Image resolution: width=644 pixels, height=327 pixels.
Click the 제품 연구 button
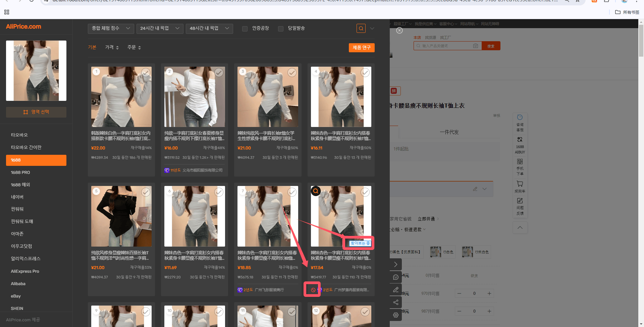tap(362, 48)
